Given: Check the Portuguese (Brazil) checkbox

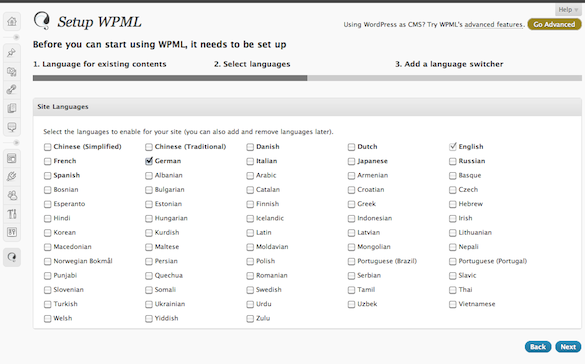Looking at the screenshot, I should pyautogui.click(x=351, y=261).
